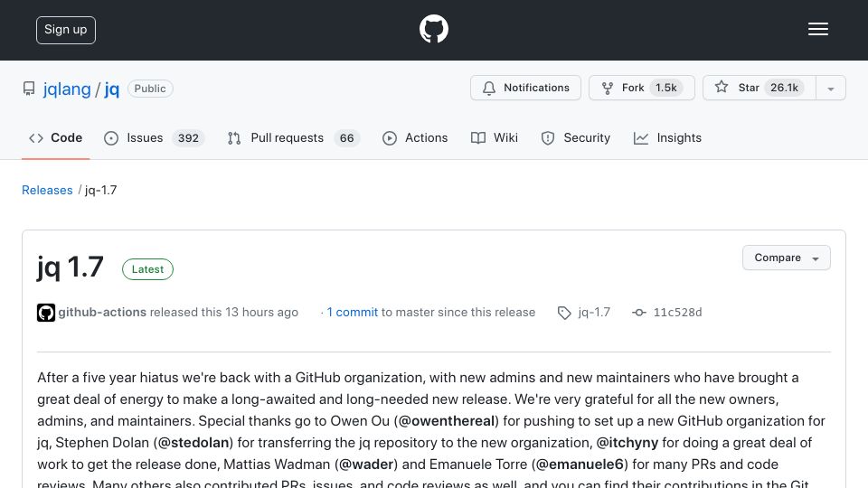Click the 1.5k fork count
The width and height of the screenshot is (868, 488).
pyautogui.click(x=666, y=88)
